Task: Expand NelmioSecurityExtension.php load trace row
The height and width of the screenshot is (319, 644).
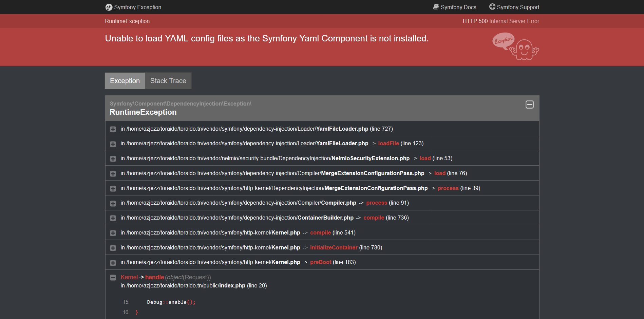Action: (x=113, y=159)
